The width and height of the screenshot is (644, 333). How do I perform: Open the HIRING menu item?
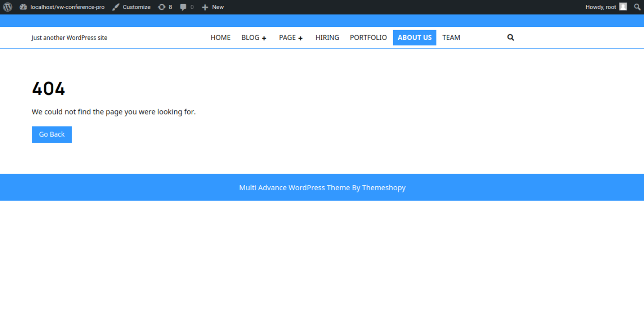(x=327, y=38)
